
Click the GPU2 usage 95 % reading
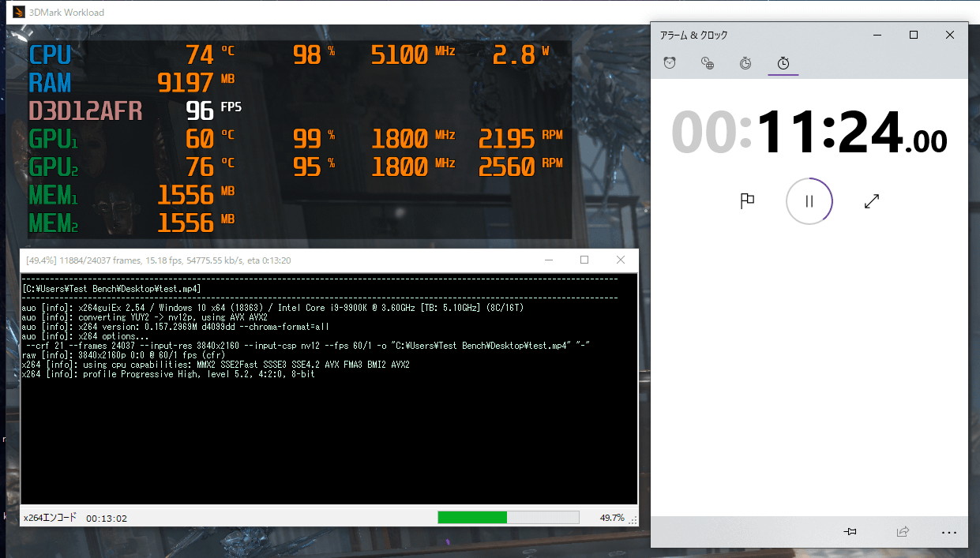[314, 167]
